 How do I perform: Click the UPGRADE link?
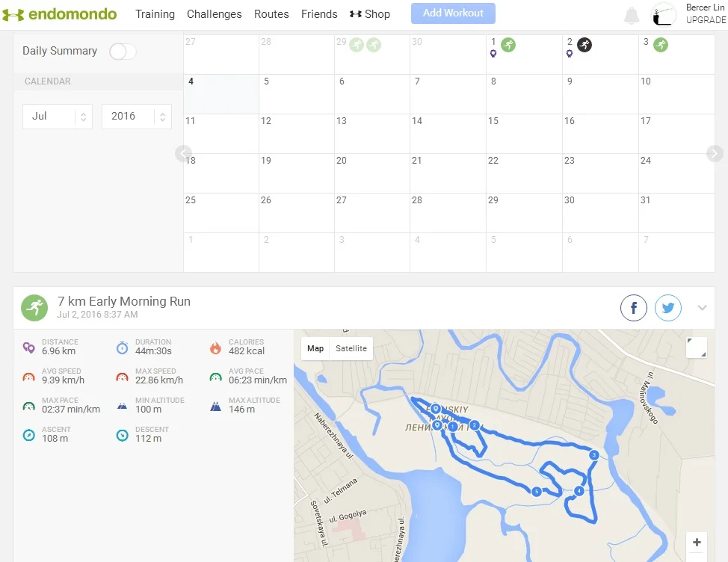point(706,20)
